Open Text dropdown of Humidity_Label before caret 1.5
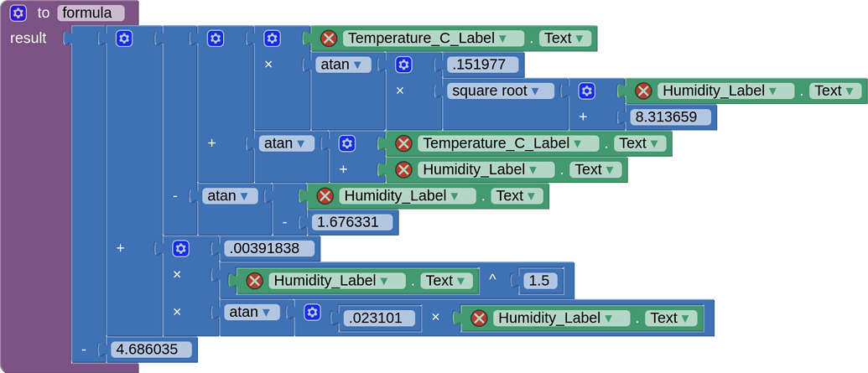This screenshot has height=373, width=868. point(447,281)
